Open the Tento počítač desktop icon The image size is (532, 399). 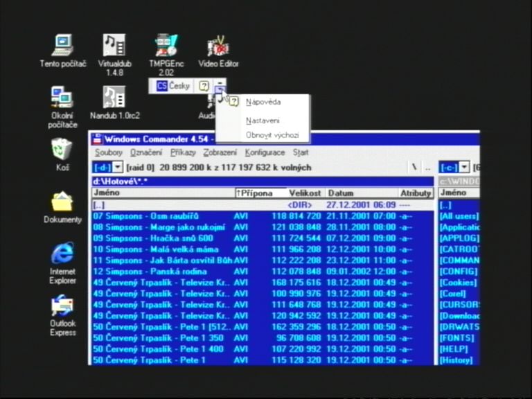[63, 51]
